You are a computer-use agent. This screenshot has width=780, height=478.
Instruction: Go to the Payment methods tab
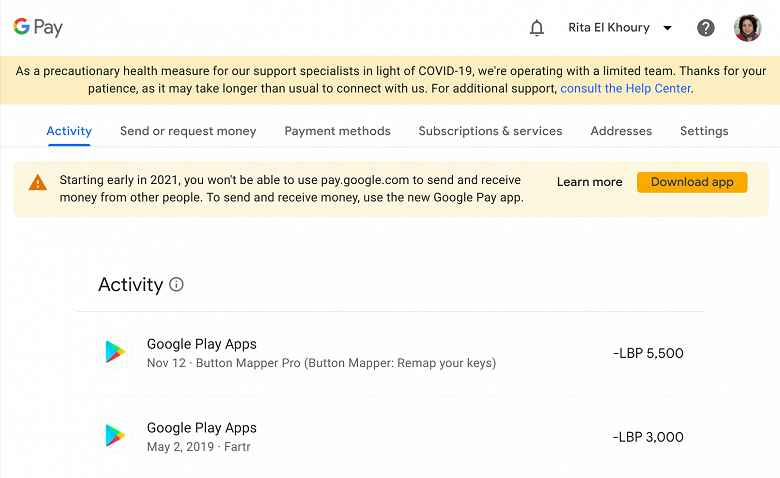click(337, 131)
